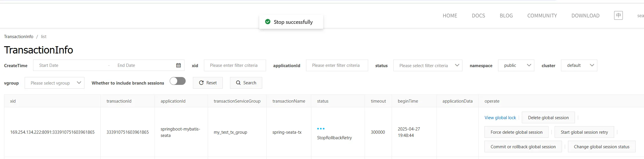Click Start global session retry button
Screen dimensions: 644x159
pyautogui.click(x=584, y=132)
